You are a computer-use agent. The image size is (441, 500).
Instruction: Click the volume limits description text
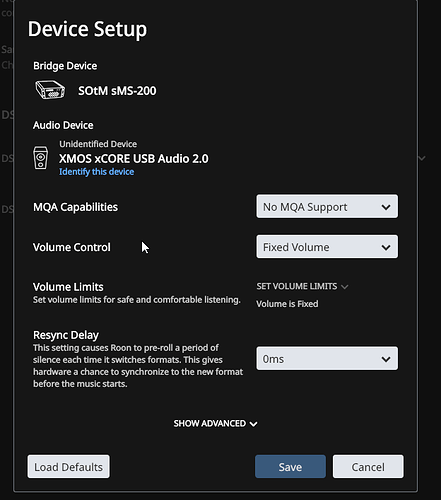click(x=137, y=300)
